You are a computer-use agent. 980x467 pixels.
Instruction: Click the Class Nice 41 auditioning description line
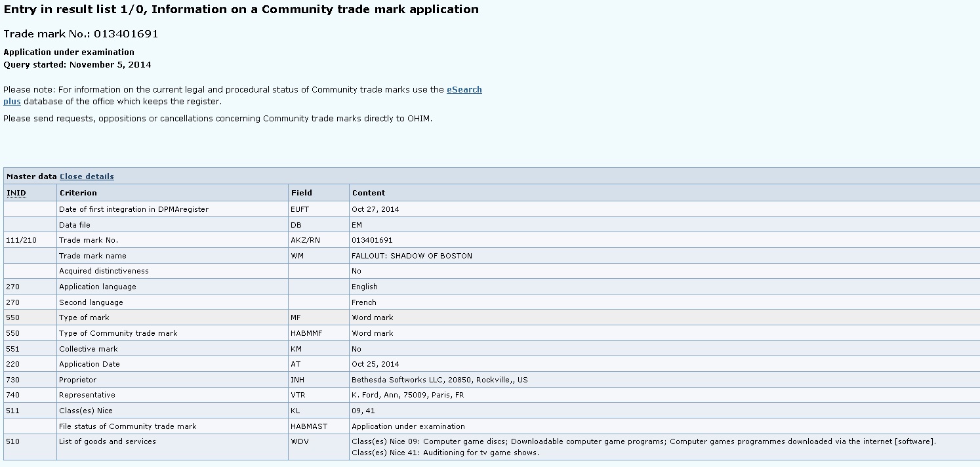(x=445, y=453)
